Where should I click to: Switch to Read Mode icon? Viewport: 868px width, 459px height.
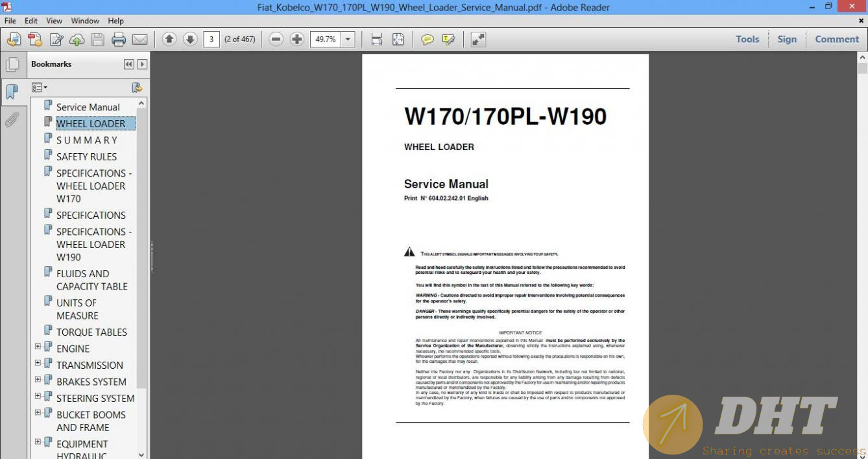[478, 40]
